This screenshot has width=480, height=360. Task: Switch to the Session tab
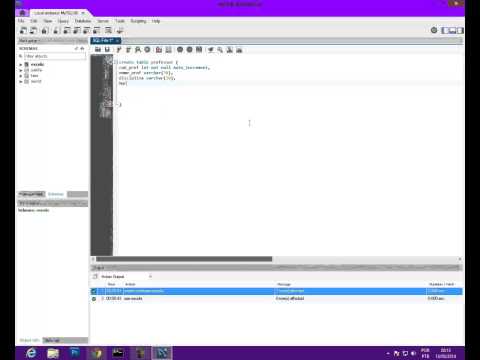tap(52, 340)
